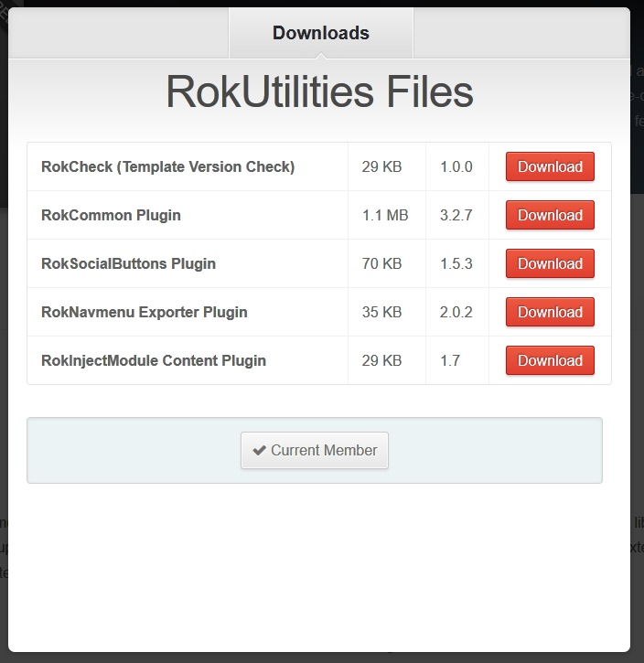Download RokInjectModule Content Plugin

(x=550, y=360)
